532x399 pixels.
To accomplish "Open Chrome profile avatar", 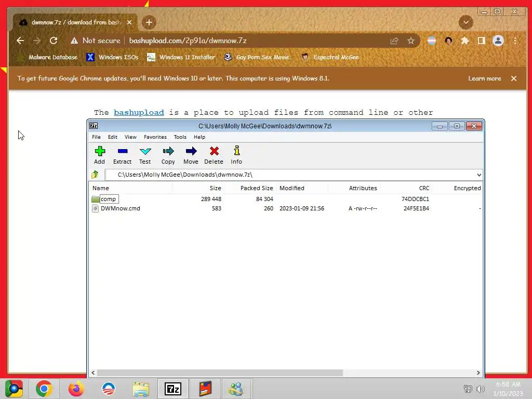I will tap(498, 41).
